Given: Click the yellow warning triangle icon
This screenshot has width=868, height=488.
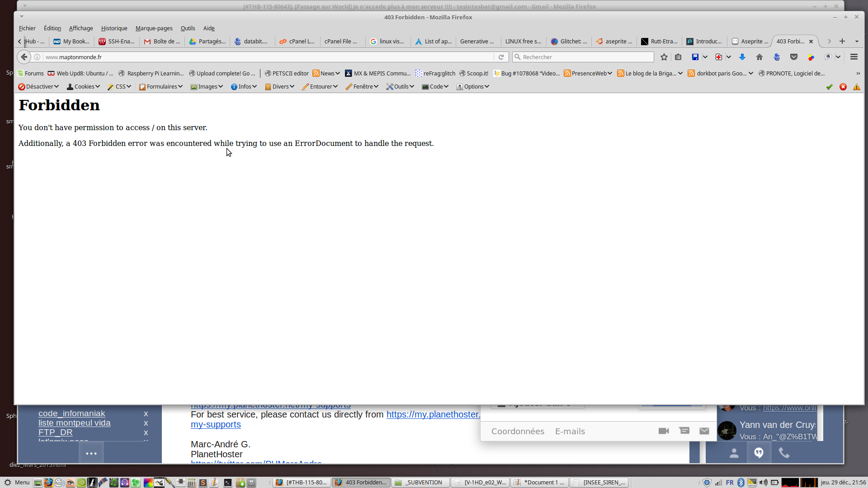Looking at the screenshot, I should 857,87.
